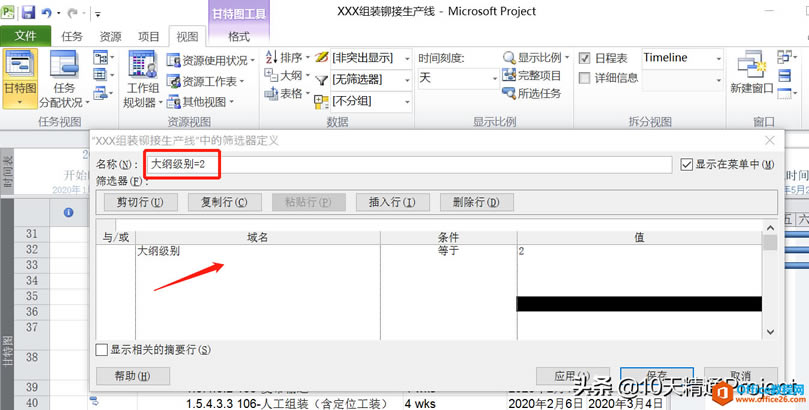Click filter list scrollbar down arrow
The width and height of the screenshot is (809, 410).
[770, 332]
